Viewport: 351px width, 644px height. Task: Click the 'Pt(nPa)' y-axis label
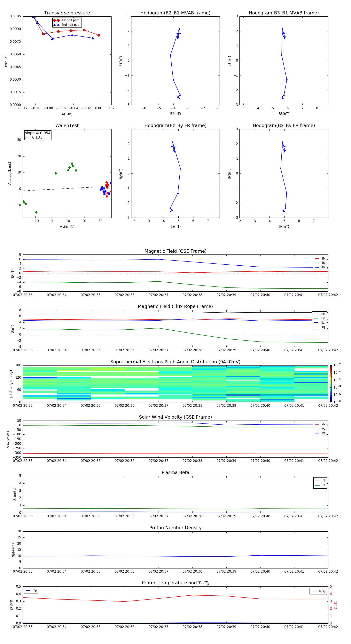(6, 61)
